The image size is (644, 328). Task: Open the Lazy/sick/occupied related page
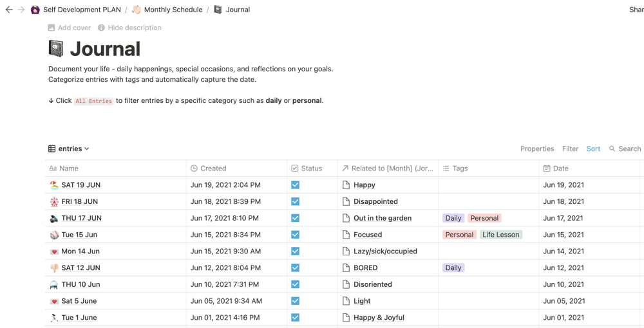(x=385, y=251)
